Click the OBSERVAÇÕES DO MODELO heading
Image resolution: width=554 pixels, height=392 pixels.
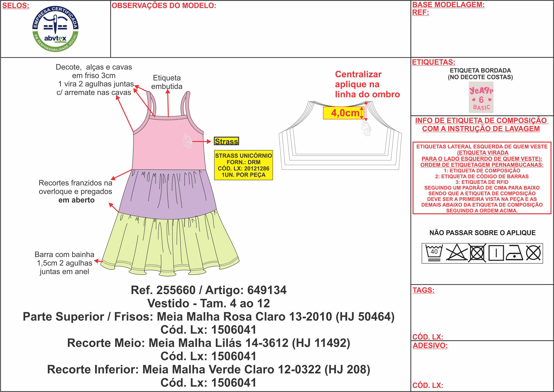coord(164,6)
